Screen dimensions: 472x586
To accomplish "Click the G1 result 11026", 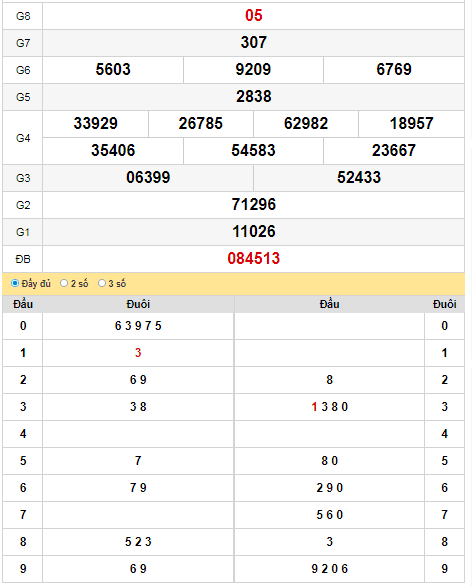I will [253, 232].
